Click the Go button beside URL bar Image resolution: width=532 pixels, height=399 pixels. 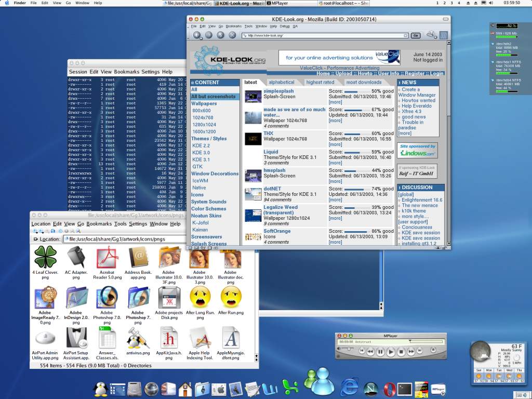416,35
